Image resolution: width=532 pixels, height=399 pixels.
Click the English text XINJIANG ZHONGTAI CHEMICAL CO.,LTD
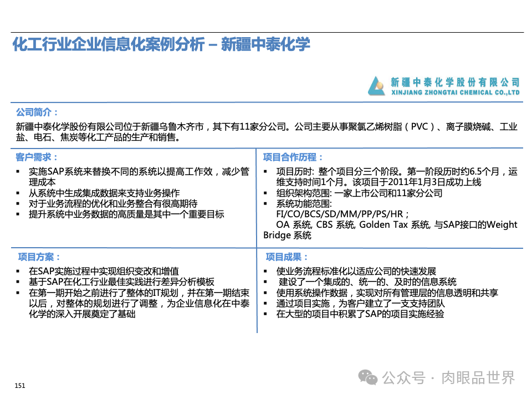(x=455, y=93)
